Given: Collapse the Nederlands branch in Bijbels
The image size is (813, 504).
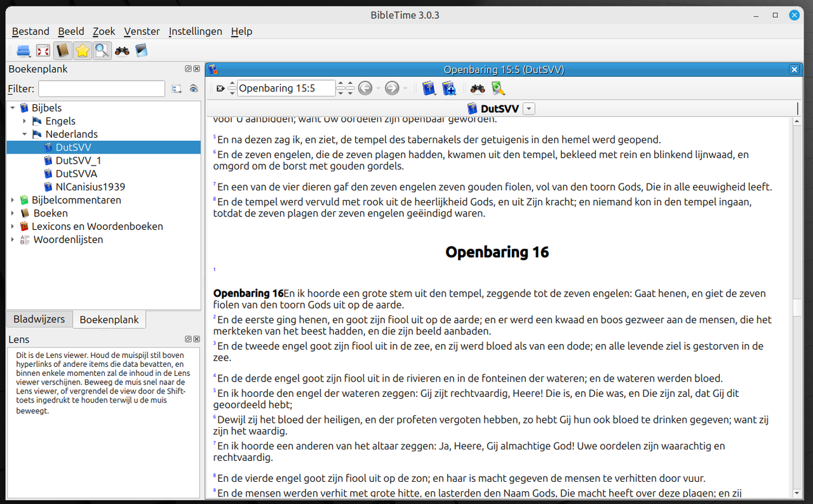Looking at the screenshot, I should (25, 134).
